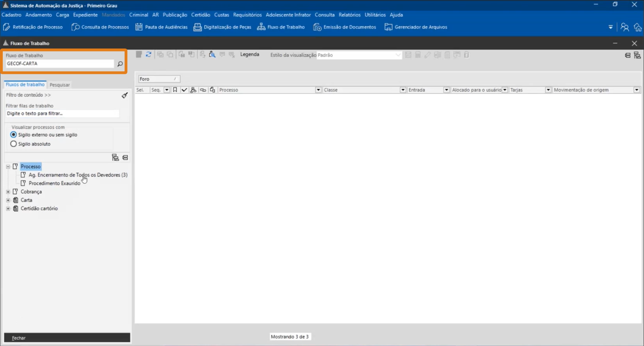Click the magnifier icon beside GECOF-CARTA field

pos(120,64)
